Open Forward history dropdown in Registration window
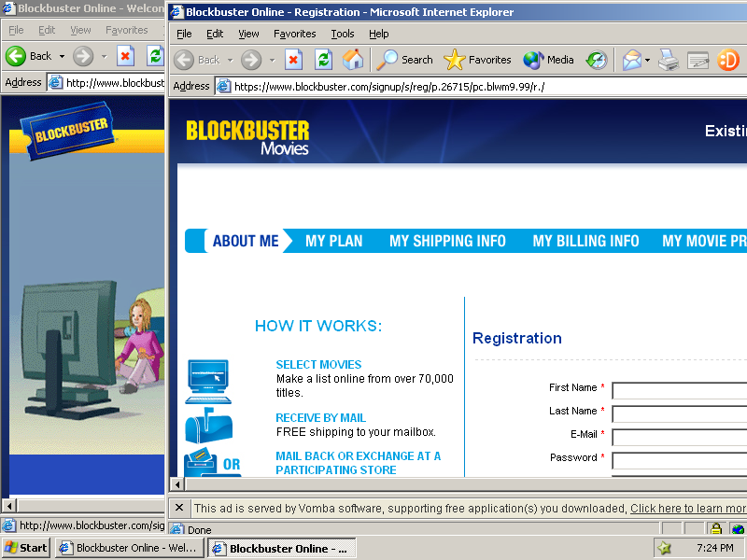The image size is (747, 560). [273, 61]
